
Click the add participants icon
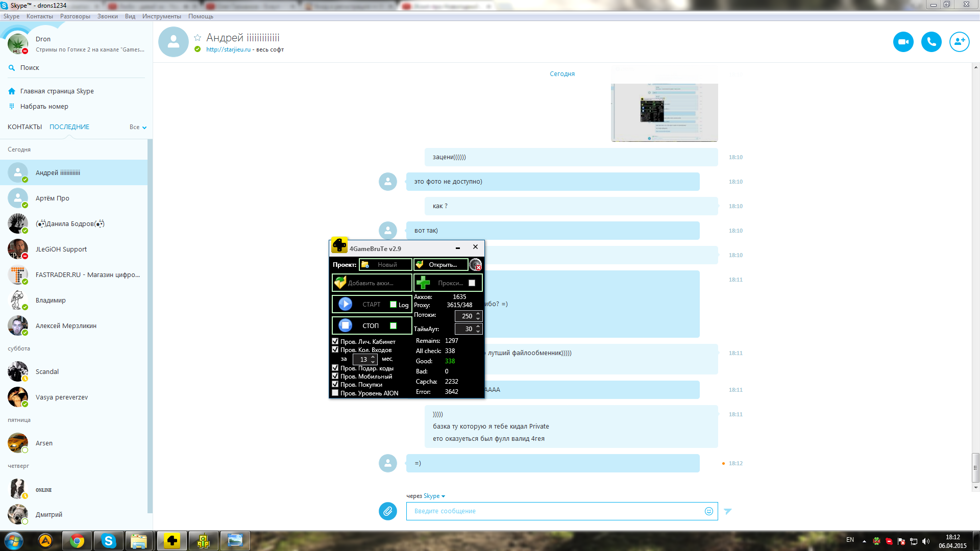pyautogui.click(x=959, y=42)
